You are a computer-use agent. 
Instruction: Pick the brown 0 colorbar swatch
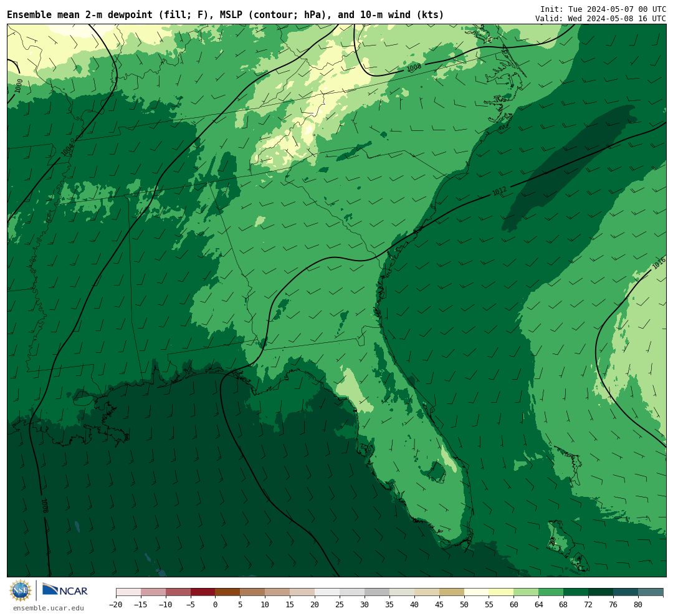(x=227, y=592)
